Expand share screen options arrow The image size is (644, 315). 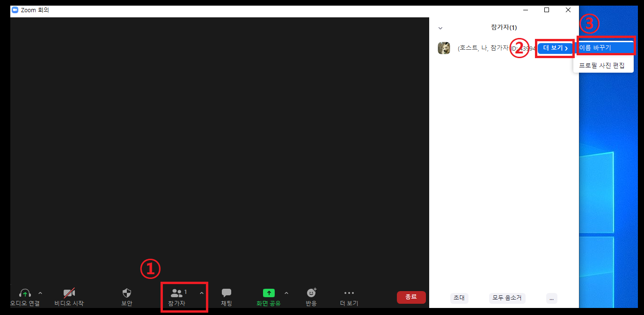pos(286,293)
